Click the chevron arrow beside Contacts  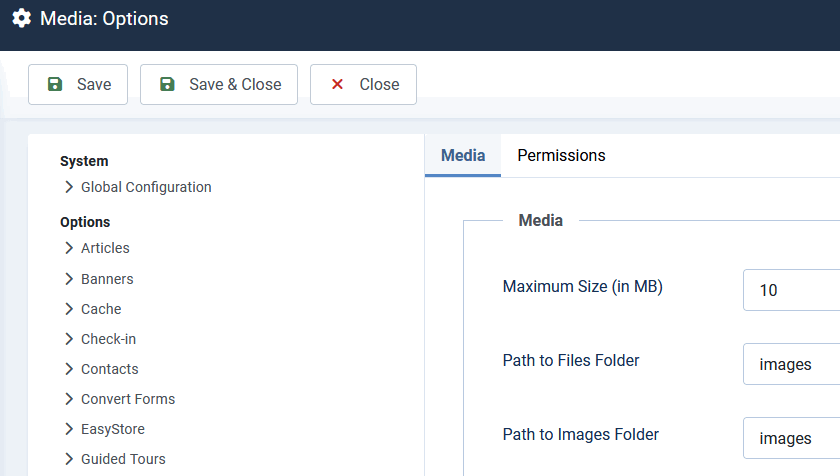point(69,369)
